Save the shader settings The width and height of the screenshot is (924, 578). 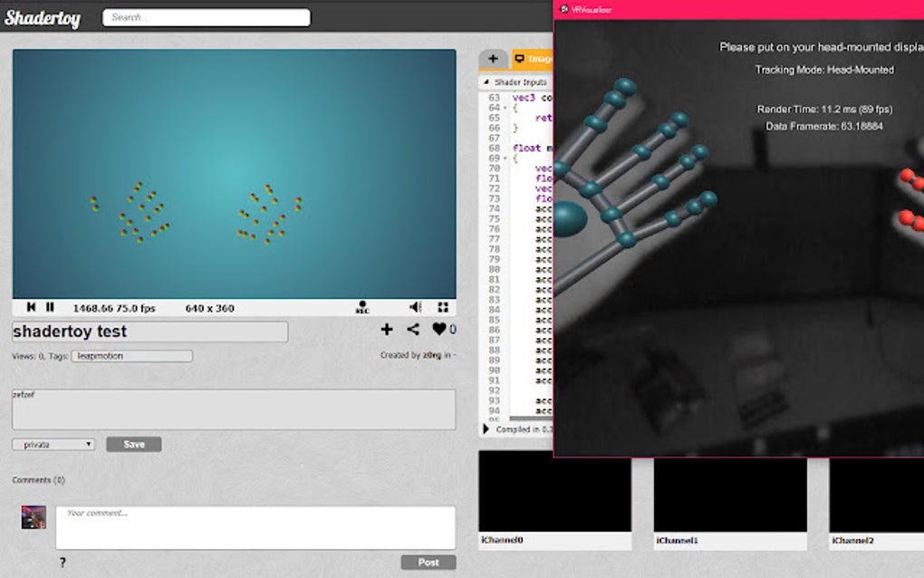click(x=133, y=443)
